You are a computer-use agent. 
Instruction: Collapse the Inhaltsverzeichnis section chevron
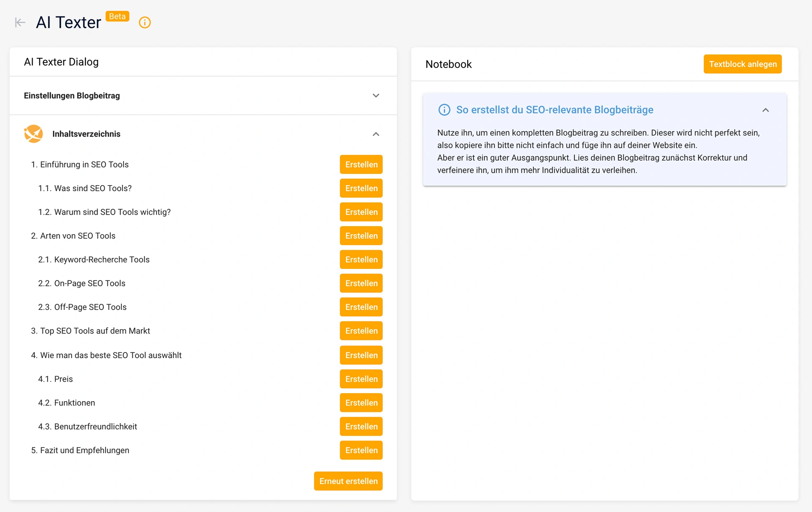[x=376, y=134]
